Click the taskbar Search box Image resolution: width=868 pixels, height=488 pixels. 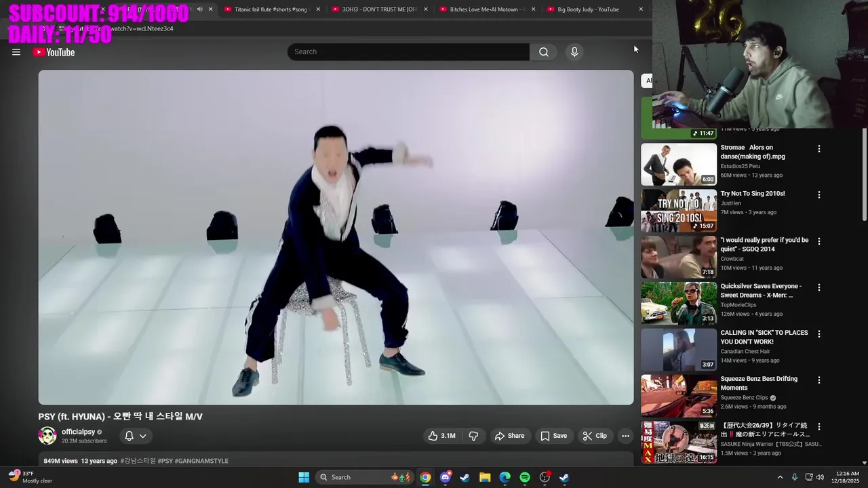coord(365,477)
